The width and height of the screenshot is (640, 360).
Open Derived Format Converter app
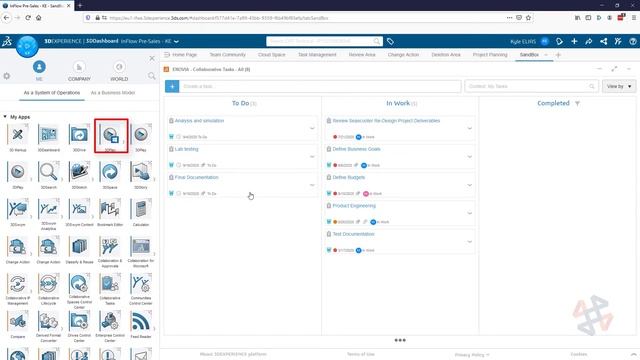(x=49, y=321)
